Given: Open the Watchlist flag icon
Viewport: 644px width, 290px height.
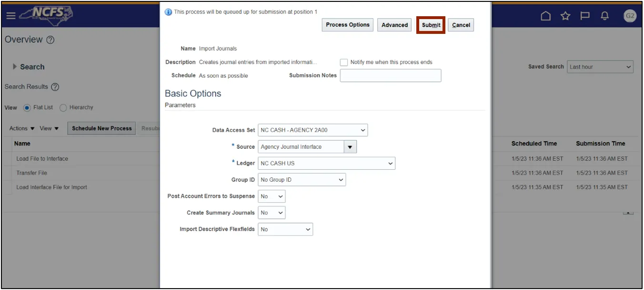Looking at the screenshot, I should click(585, 16).
